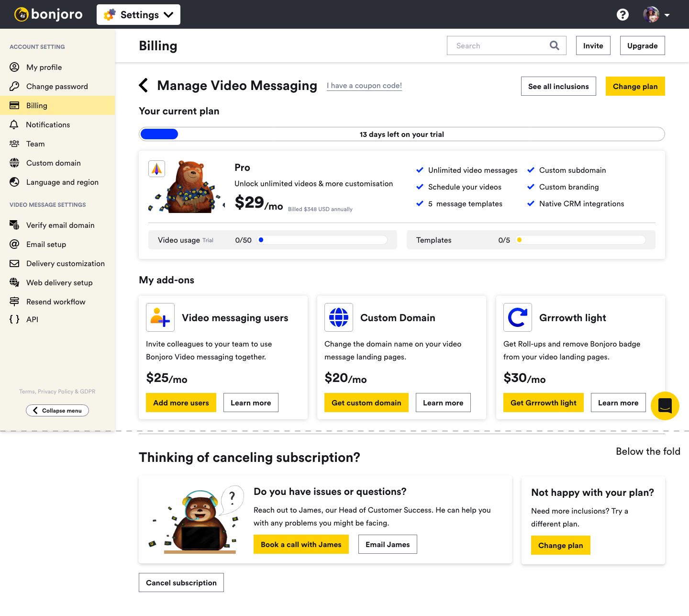The width and height of the screenshot is (689, 616).
Task: Click the Bonjoro bear logo icon
Action: (x=22, y=14)
